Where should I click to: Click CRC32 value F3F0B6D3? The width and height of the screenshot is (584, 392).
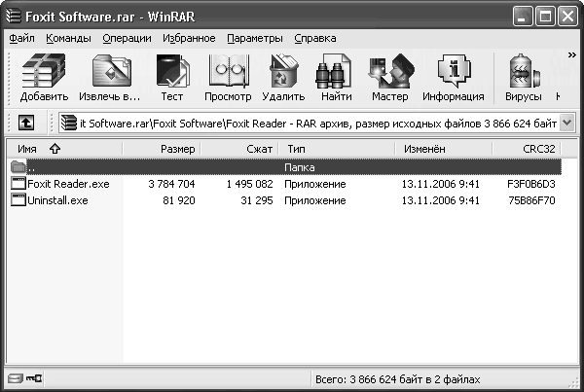pyautogui.click(x=531, y=184)
